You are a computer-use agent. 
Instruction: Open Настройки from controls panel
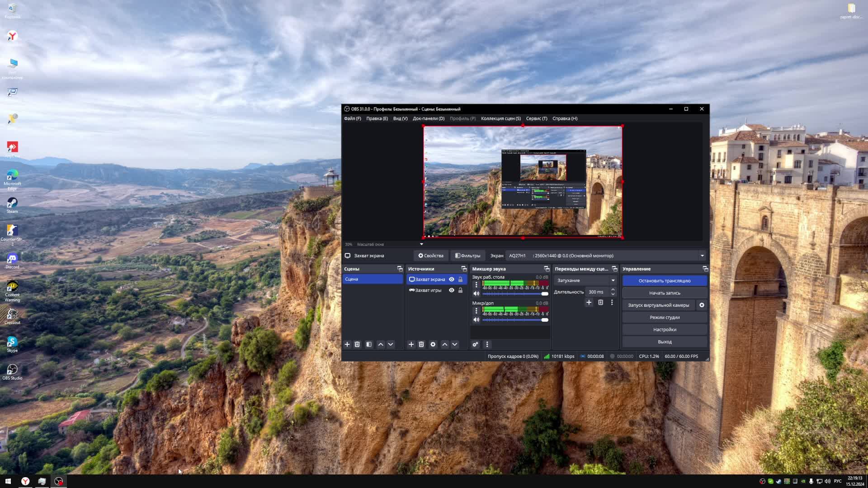(x=665, y=329)
